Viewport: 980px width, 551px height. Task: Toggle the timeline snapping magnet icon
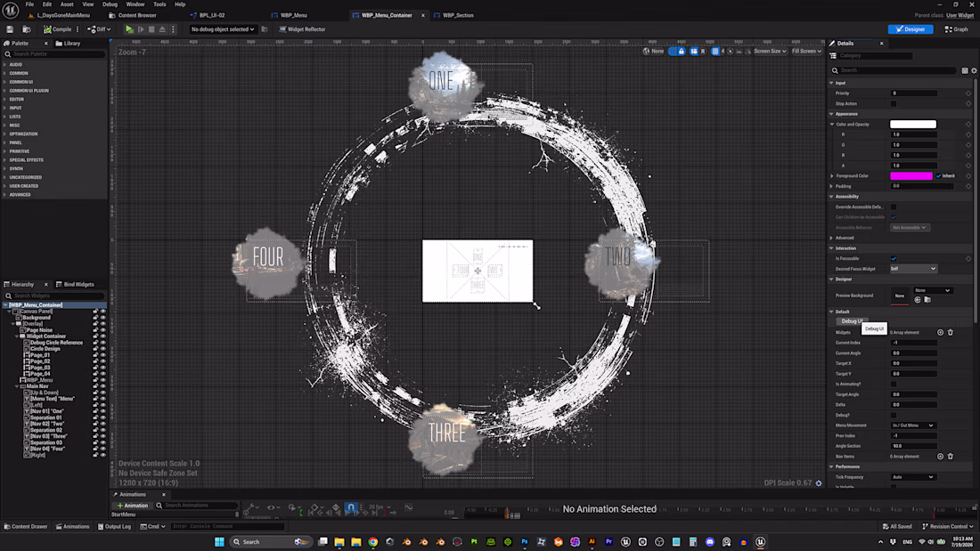(351, 508)
